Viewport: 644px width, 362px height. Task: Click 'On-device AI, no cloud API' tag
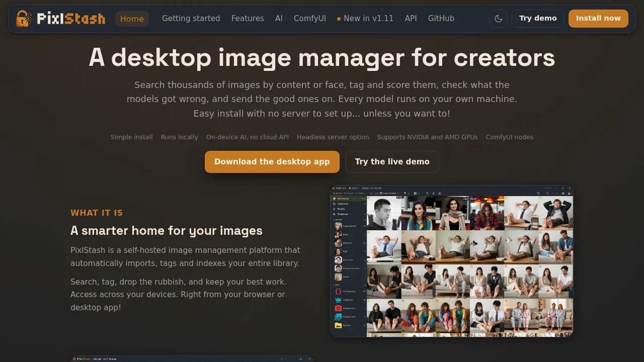(x=248, y=137)
